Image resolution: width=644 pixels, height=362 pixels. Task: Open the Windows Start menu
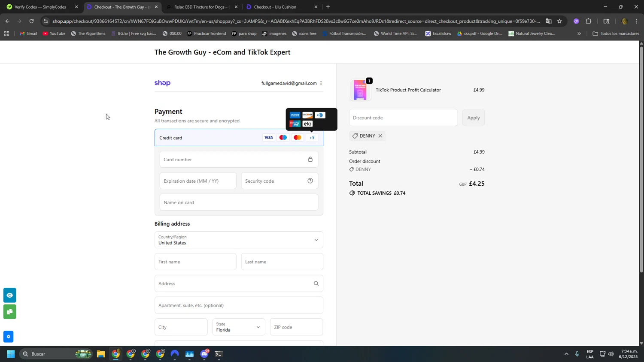11,354
